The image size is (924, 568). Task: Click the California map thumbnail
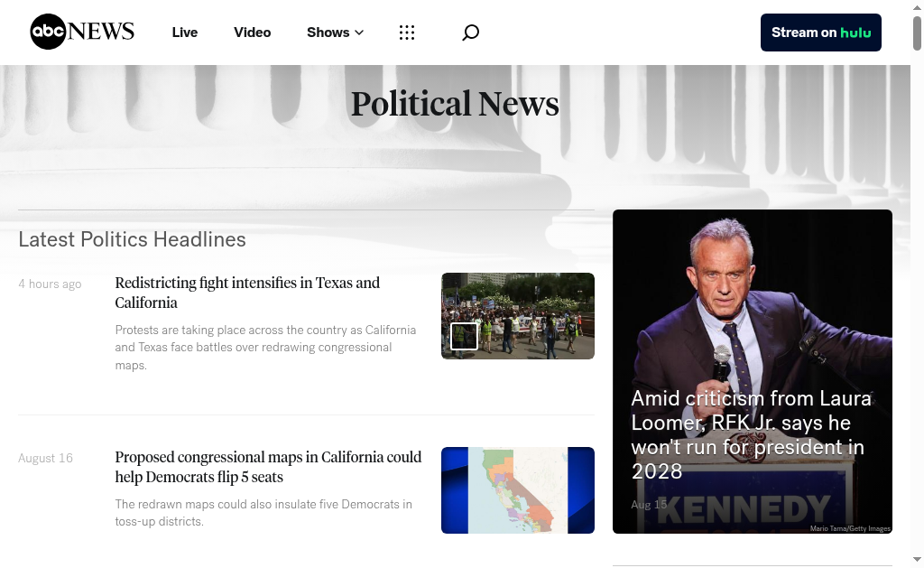click(x=518, y=490)
